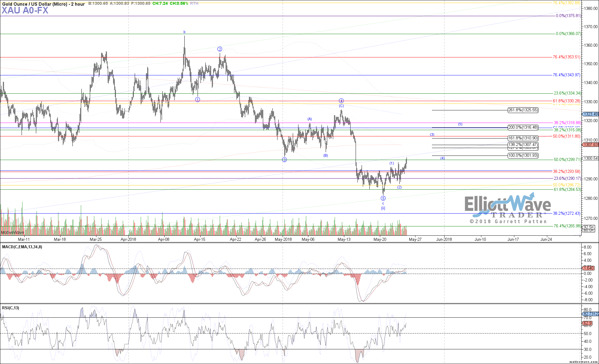Select the 62.9 RSI value tag
This screenshot has width=599, height=364.
[588, 323]
